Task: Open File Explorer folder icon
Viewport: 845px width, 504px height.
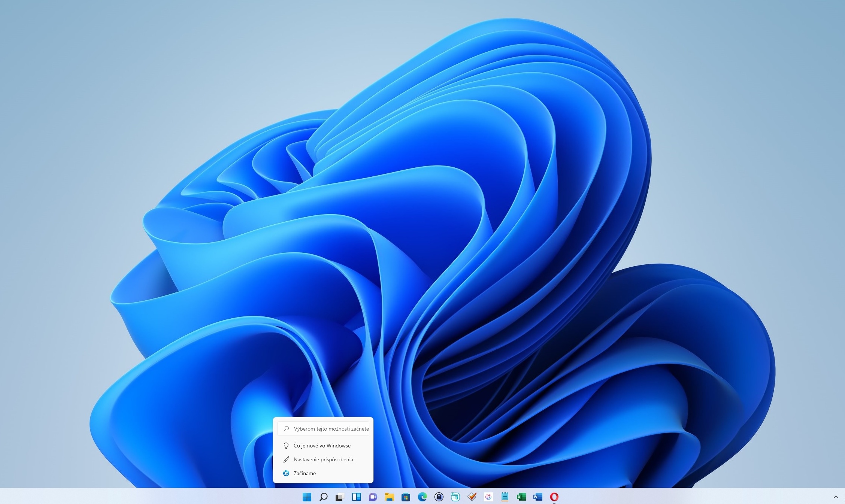Action: 389,497
